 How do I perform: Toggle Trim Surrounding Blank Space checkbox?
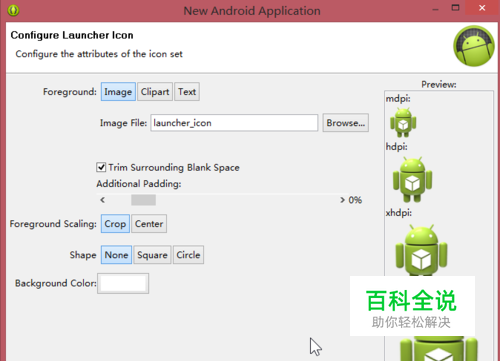point(101,167)
